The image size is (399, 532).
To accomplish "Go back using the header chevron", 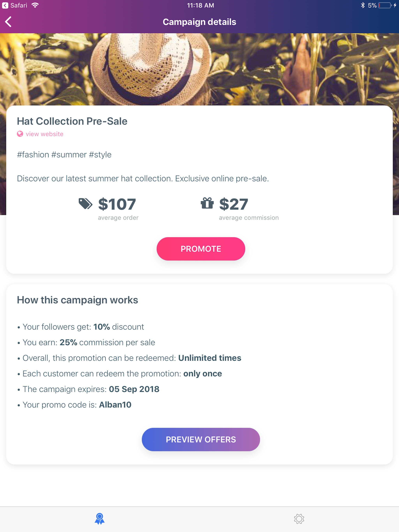I will pos(8,22).
